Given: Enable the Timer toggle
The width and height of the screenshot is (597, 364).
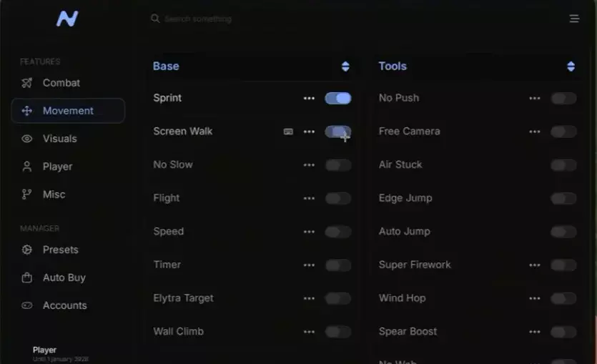Looking at the screenshot, I should [x=337, y=265].
